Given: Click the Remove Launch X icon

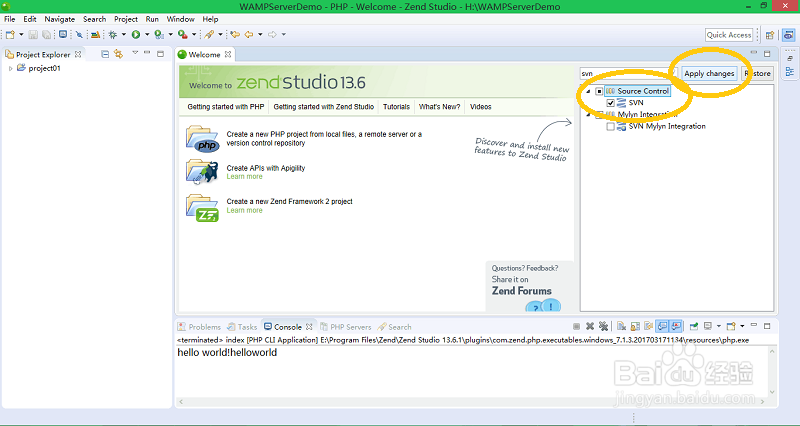Looking at the screenshot, I should pos(590,327).
